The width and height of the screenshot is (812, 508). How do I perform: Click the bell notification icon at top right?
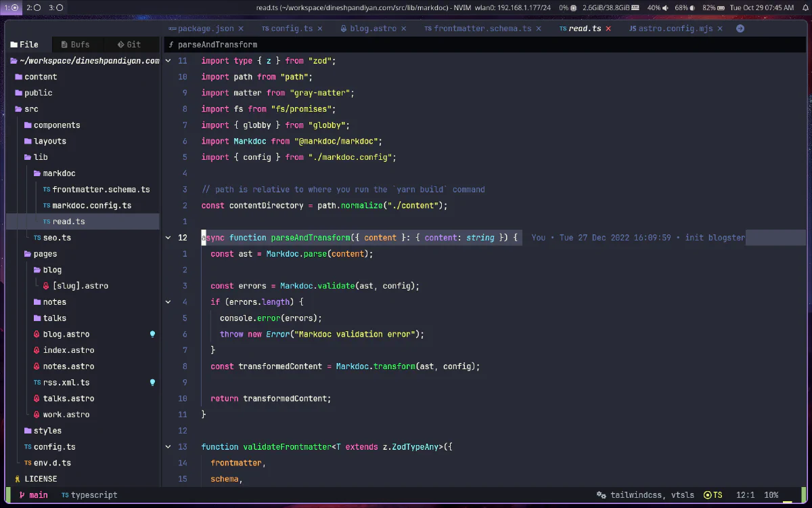tap(805, 7)
